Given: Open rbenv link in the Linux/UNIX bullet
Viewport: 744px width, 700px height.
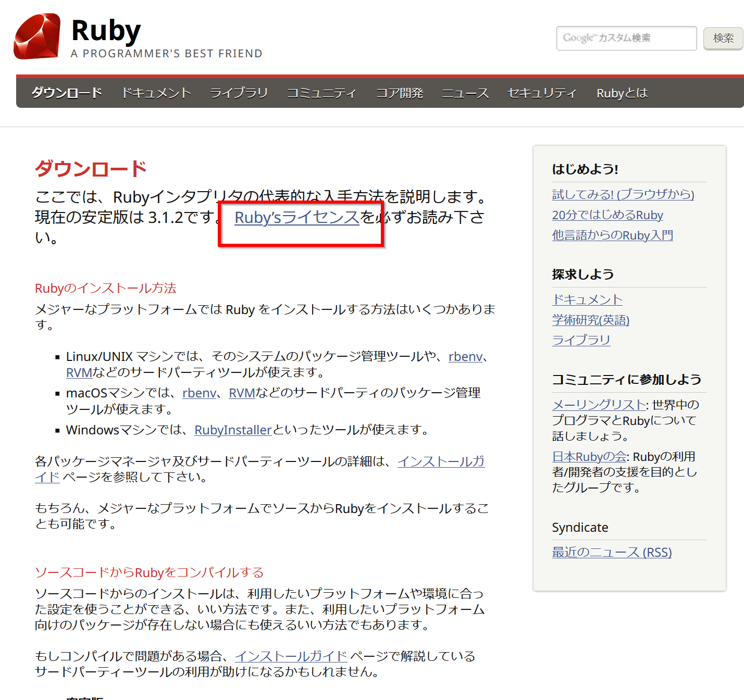Looking at the screenshot, I should [x=465, y=356].
